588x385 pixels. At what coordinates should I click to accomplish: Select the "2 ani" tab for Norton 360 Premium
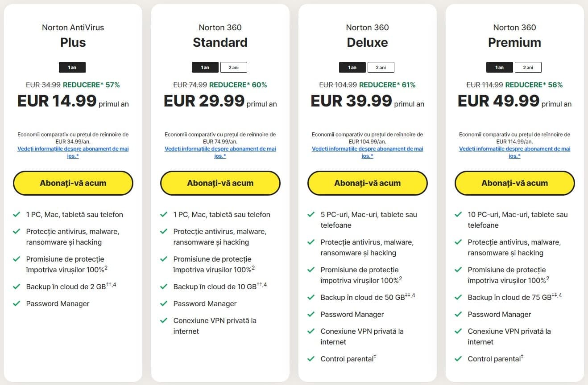pos(528,67)
